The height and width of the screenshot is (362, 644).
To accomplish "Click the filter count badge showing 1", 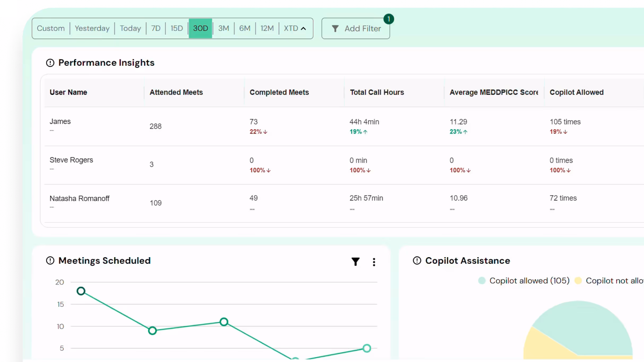I will [388, 19].
